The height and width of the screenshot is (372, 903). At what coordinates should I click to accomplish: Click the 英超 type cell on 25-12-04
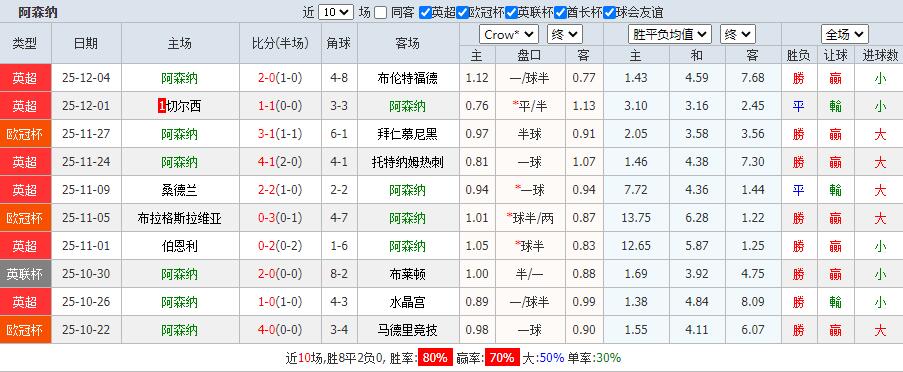click(25, 78)
